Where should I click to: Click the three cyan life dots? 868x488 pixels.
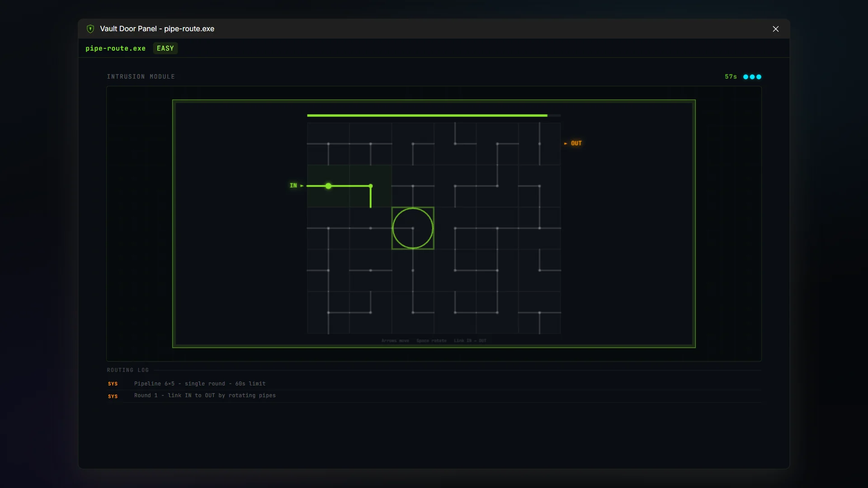coord(752,77)
